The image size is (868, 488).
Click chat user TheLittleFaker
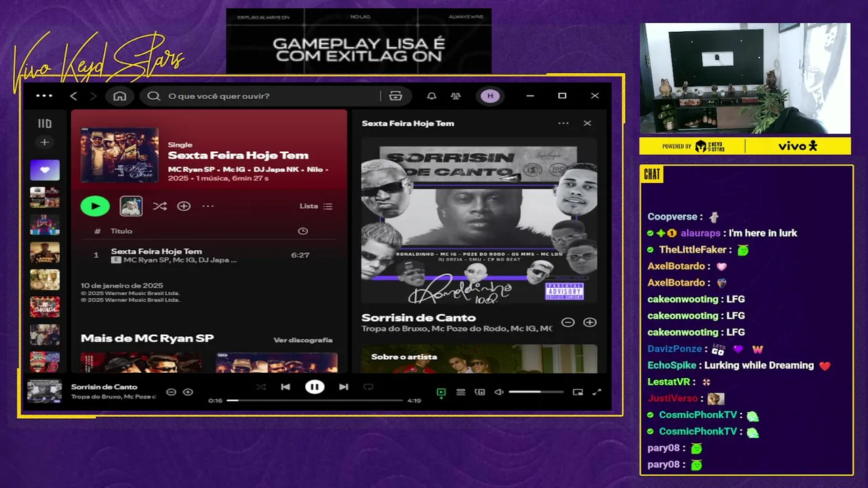[692, 249]
